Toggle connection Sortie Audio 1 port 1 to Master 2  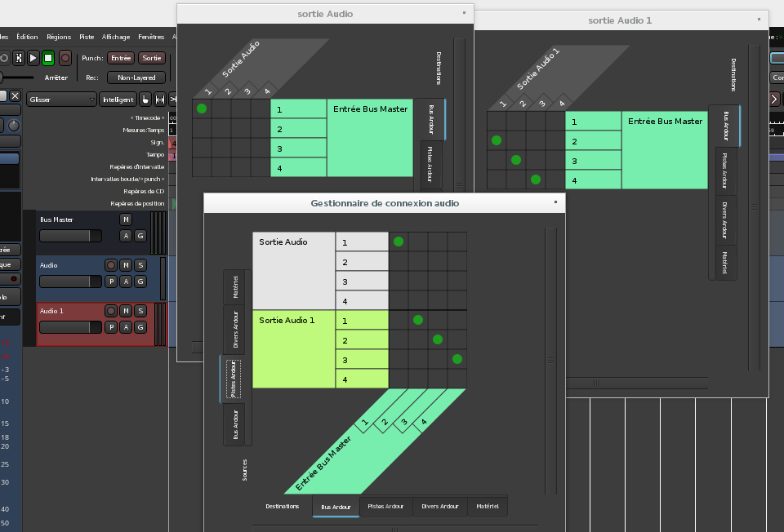[x=418, y=320]
